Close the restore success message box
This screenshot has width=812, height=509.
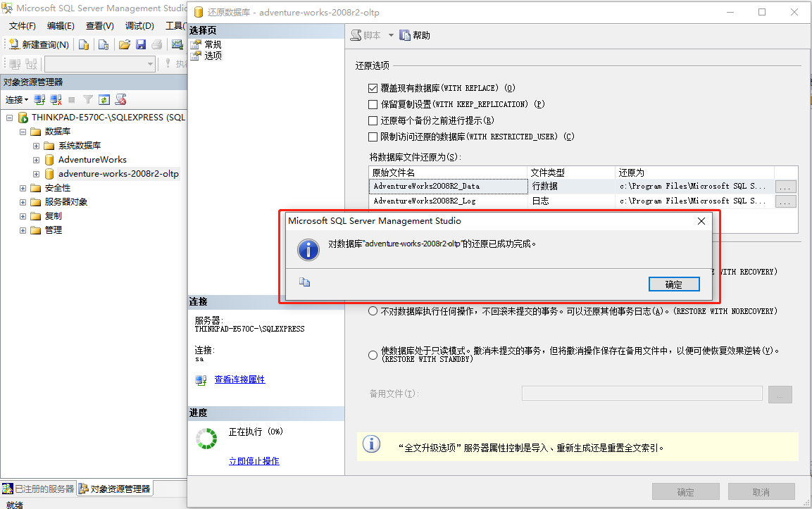[x=701, y=221]
